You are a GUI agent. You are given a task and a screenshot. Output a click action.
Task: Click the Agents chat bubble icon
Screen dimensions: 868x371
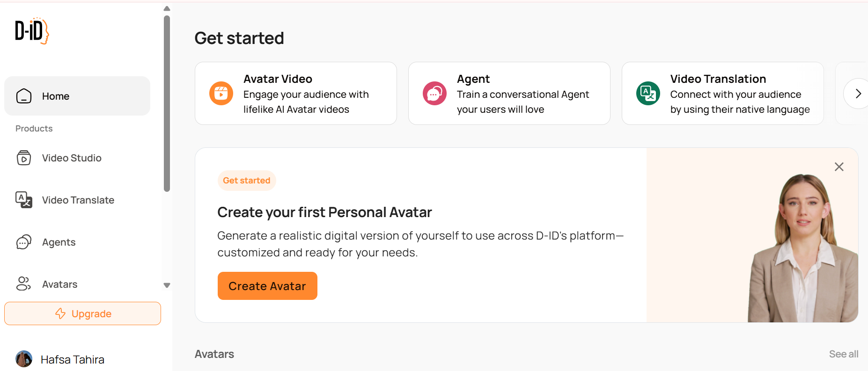24,242
